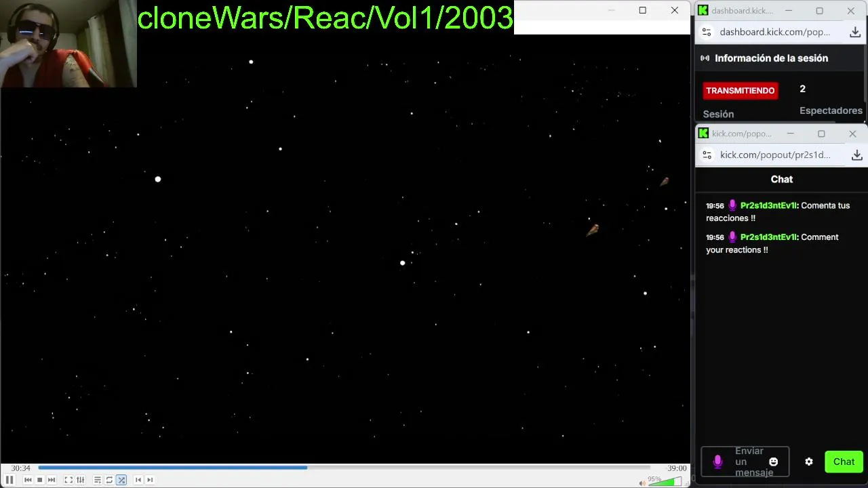868x488 pixels.
Task: Minimize the dashboard.kick window
Action: click(x=789, y=11)
